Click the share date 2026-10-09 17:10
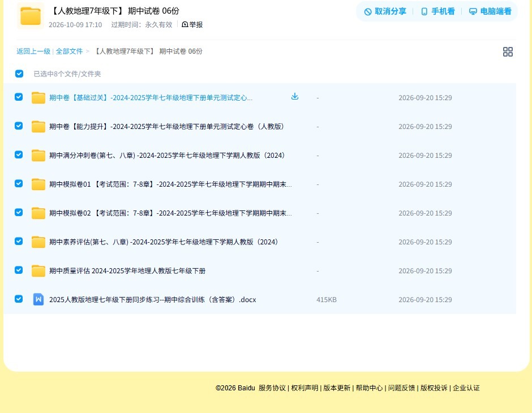 75,25
